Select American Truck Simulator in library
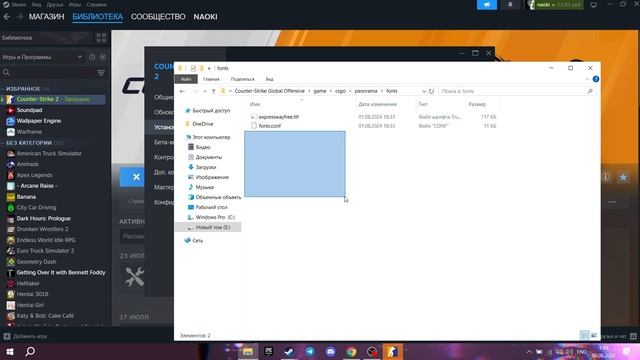 [49, 153]
